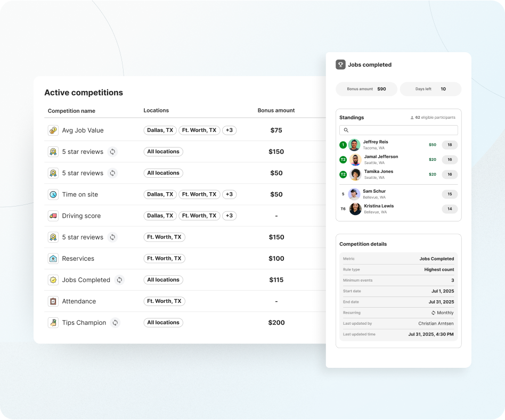Click the trophy icon beside Jobs completed title
The height and width of the screenshot is (420, 505).
click(x=340, y=65)
